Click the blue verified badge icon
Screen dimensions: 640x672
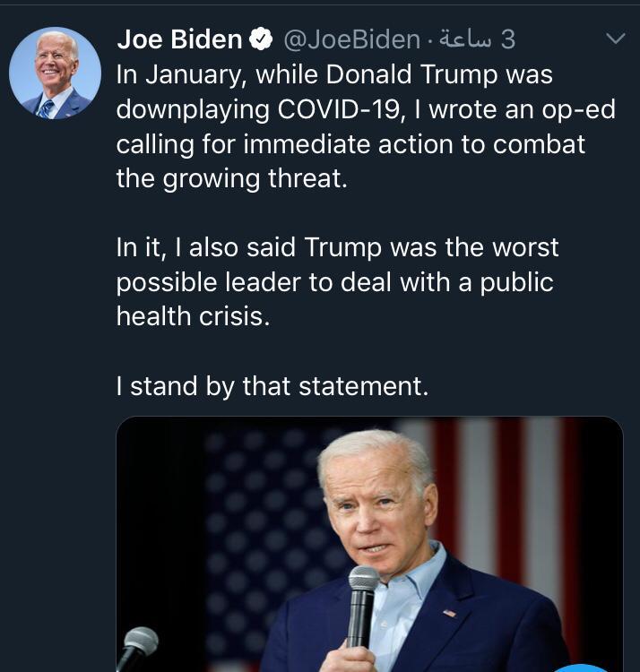[262, 39]
